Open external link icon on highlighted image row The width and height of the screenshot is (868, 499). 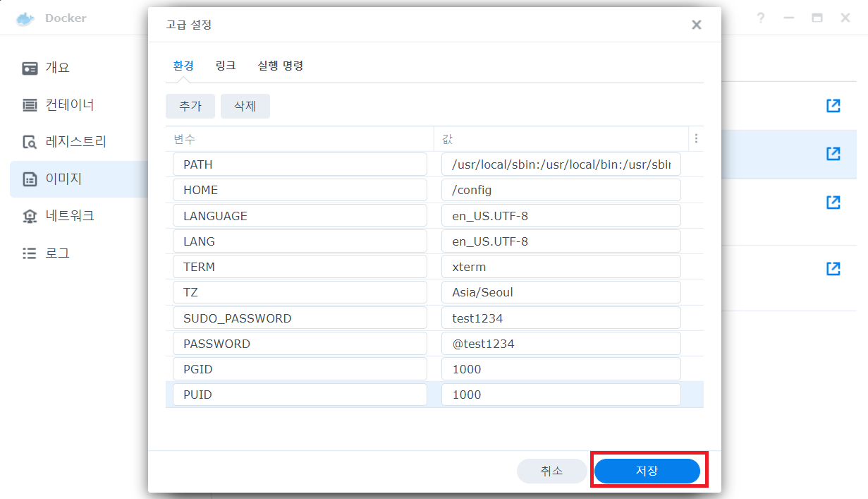tap(833, 153)
